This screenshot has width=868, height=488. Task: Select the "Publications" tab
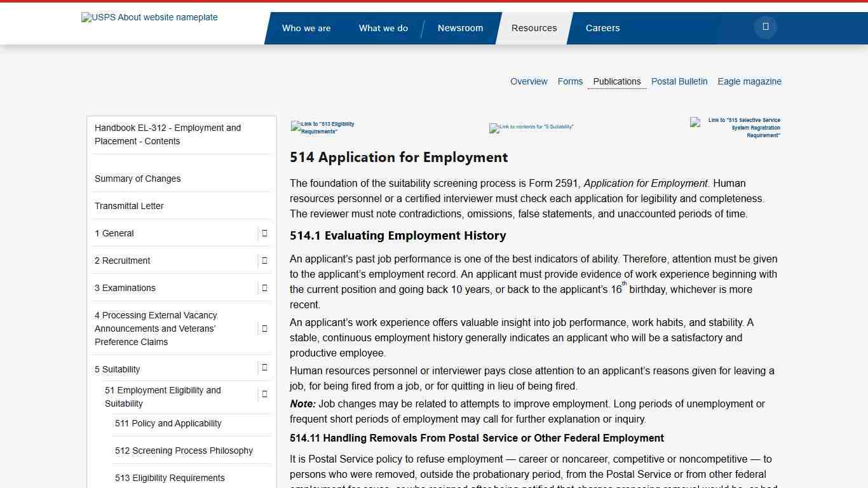point(616,81)
